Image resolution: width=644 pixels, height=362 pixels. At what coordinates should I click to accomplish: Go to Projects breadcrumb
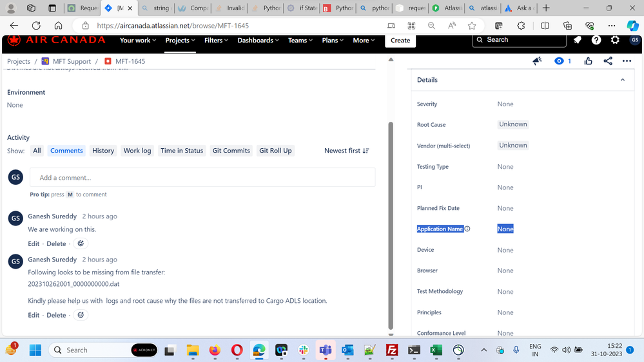tap(19, 61)
